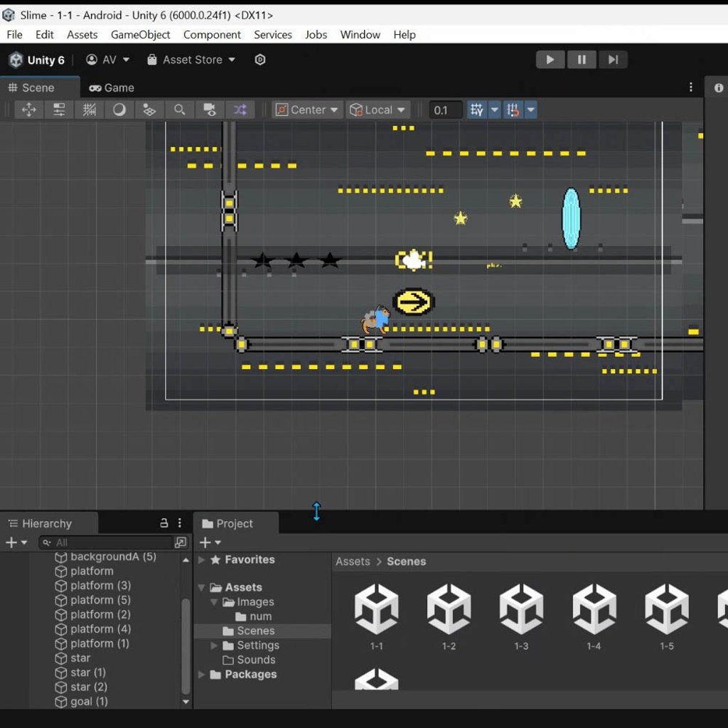Click the Pause button in toolbar

(x=582, y=60)
